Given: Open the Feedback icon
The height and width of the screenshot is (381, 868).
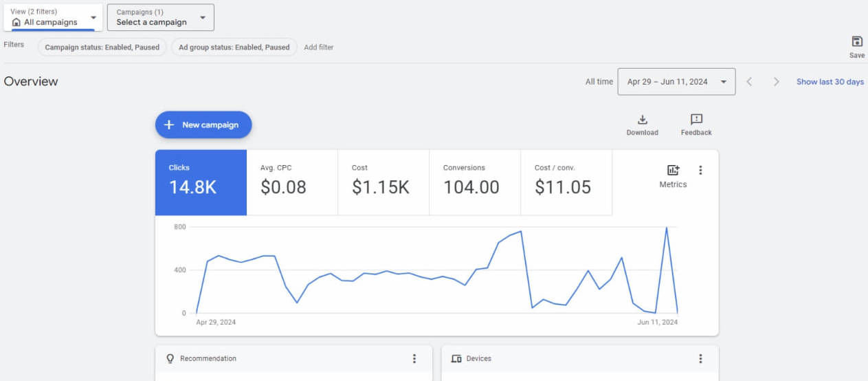Looking at the screenshot, I should pyautogui.click(x=695, y=120).
